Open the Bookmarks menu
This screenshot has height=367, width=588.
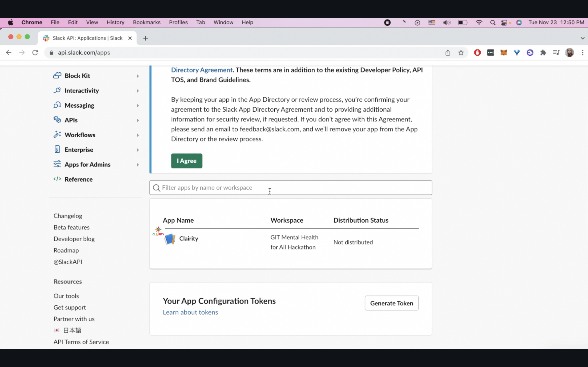click(147, 22)
